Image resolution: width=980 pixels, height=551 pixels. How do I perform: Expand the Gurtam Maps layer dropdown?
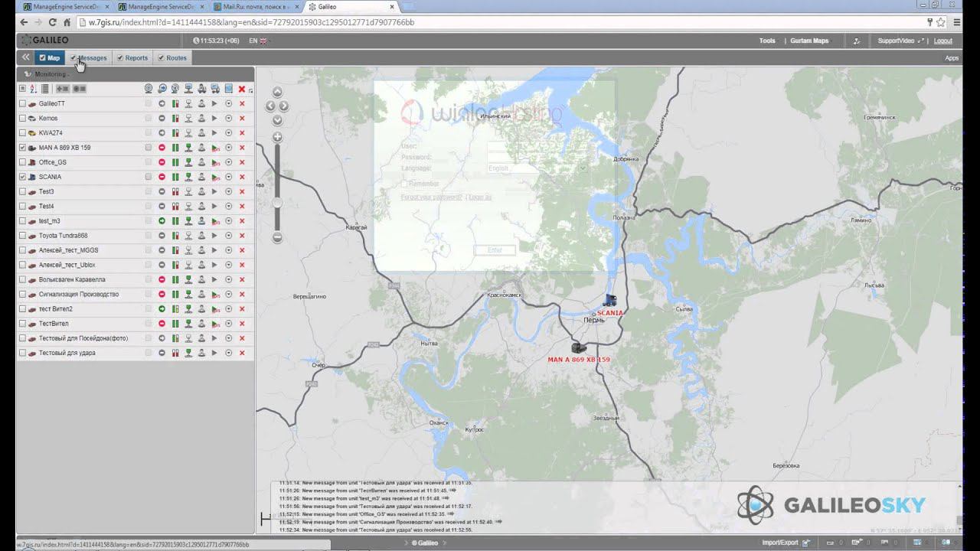(809, 41)
